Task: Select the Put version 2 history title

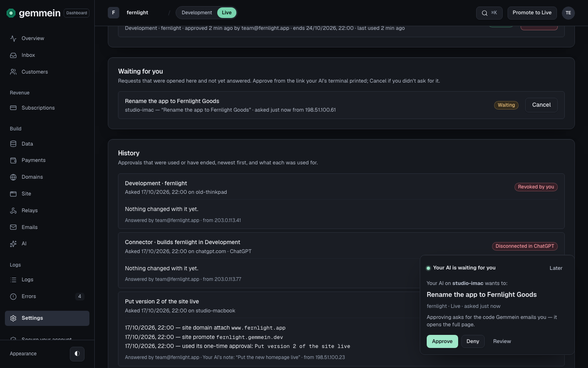Action: pyautogui.click(x=162, y=301)
